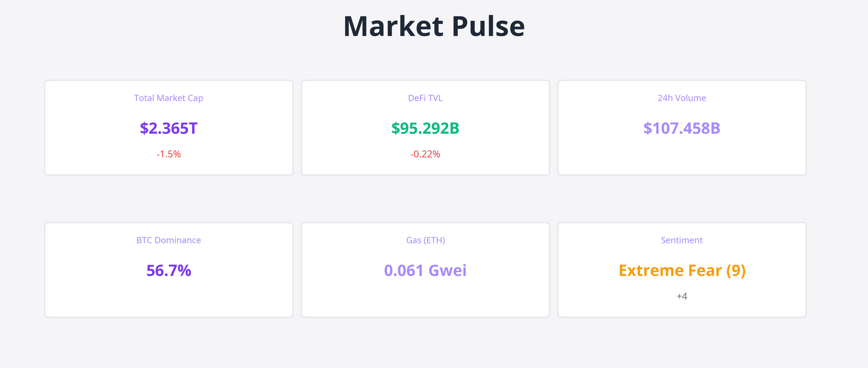The width and height of the screenshot is (868, 368).
Task: Click the Total Market Cap label
Action: click(168, 98)
